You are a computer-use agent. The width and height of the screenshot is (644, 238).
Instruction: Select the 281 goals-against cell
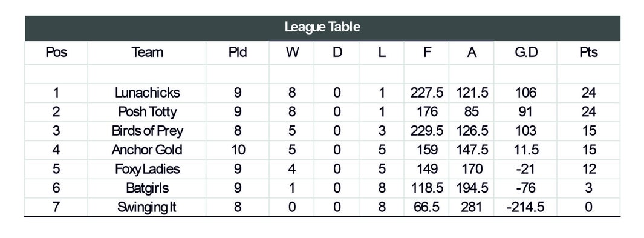tap(472, 207)
